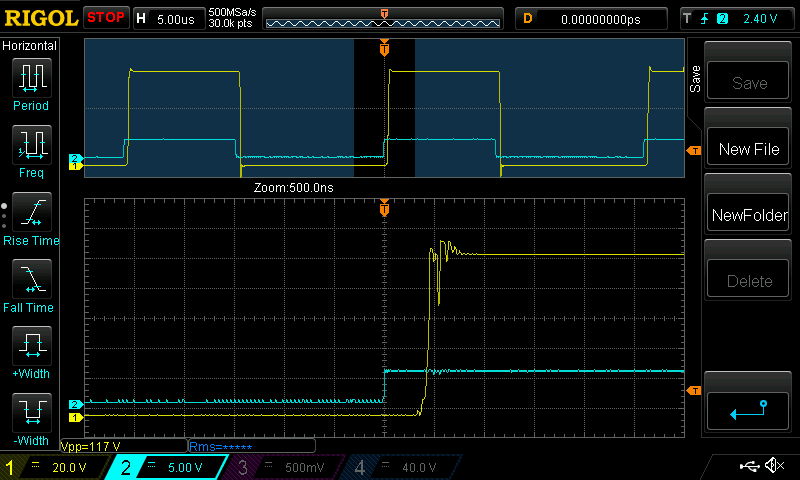
Task: Enable channel 3 at 500mV
Action: click(x=284, y=467)
